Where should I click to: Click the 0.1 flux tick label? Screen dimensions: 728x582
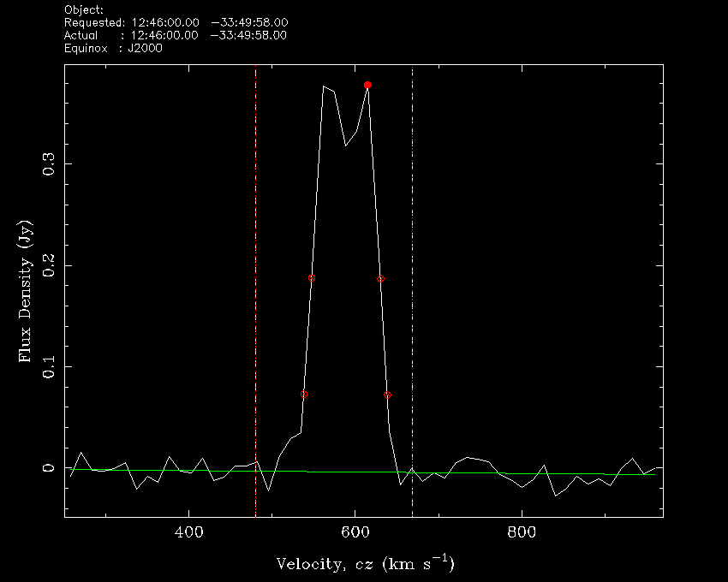click(x=49, y=367)
